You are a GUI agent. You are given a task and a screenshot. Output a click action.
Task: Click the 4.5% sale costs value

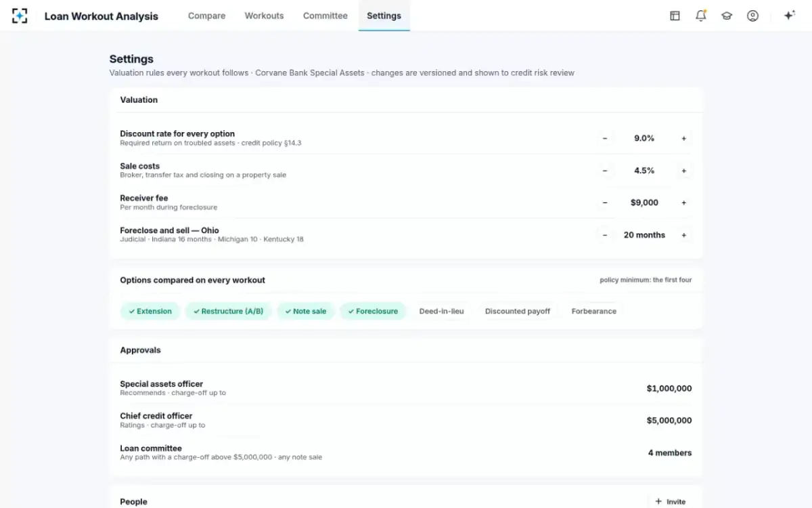(x=644, y=171)
